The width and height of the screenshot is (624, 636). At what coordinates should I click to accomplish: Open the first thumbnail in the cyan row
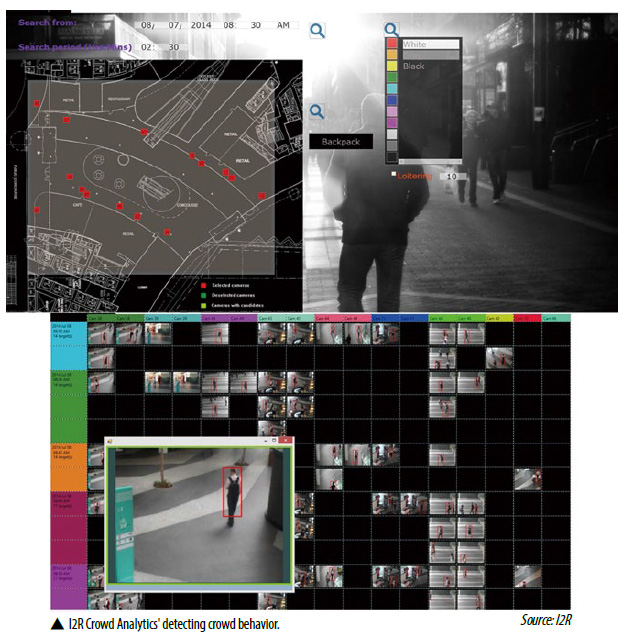(x=101, y=334)
